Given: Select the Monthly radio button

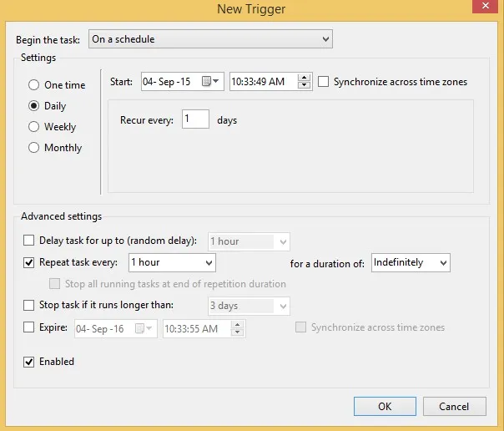Looking at the screenshot, I should (x=33, y=148).
